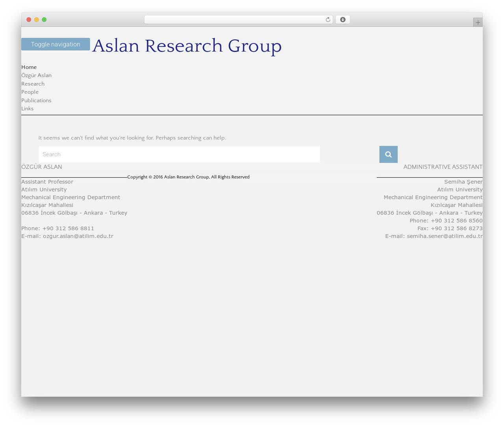The width and height of the screenshot is (504, 427).
Task: Click the 'can't find what you're looking for' message
Action: click(132, 138)
